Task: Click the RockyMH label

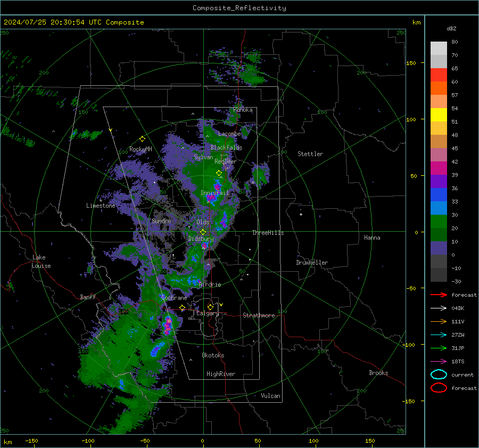Action: pyautogui.click(x=141, y=149)
